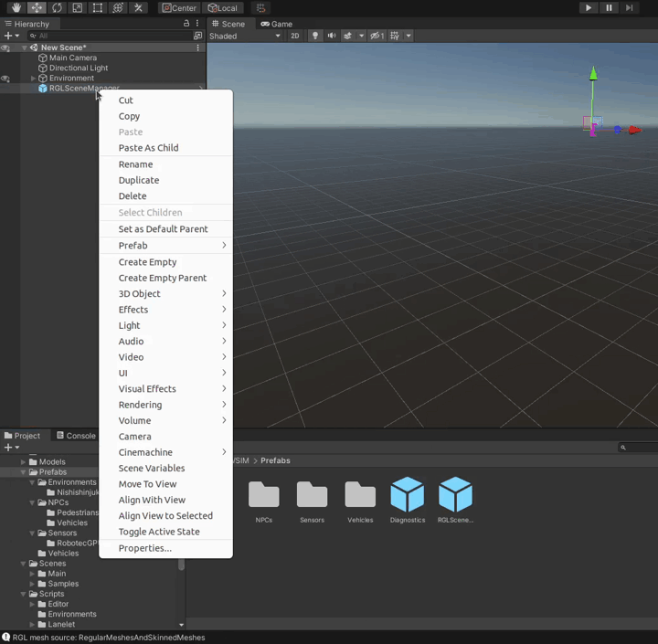The width and height of the screenshot is (658, 644).
Task: Open Hierarchy create plus dropdown
Action: [11, 36]
